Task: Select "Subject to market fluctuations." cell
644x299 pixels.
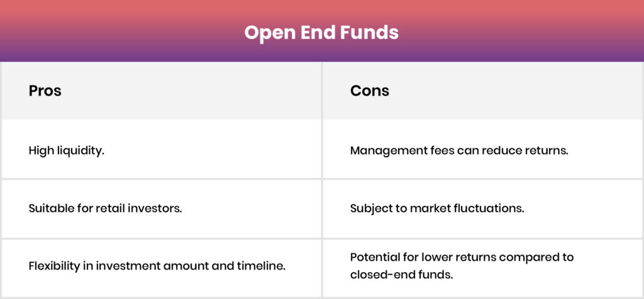Action: pyautogui.click(x=437, y=208)
